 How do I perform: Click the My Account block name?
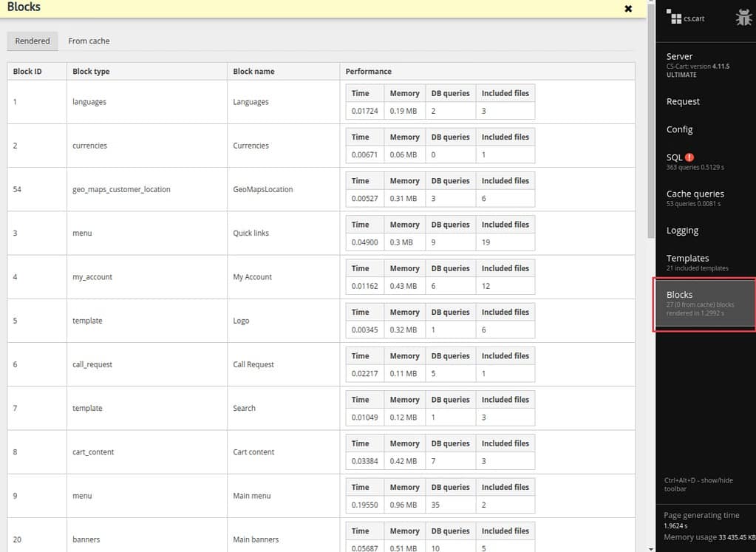point(252,276)
